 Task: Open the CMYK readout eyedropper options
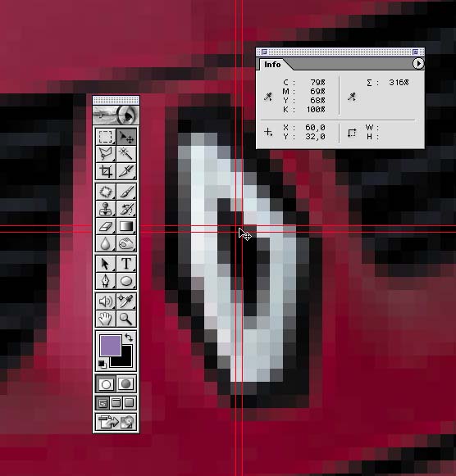[x=268, y=97]
